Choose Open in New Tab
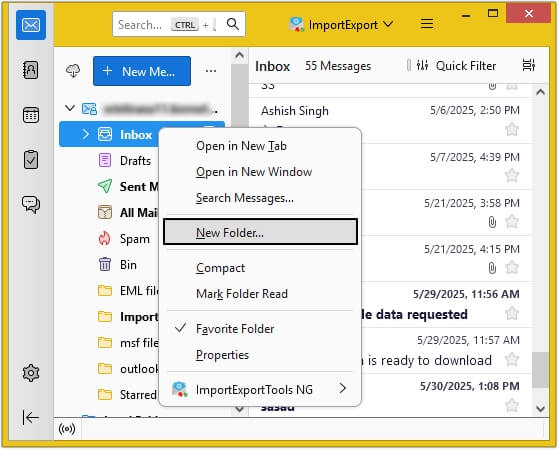The width and height of the screenshot is (559, 450). pyautogui.click(x=260, y=145)
